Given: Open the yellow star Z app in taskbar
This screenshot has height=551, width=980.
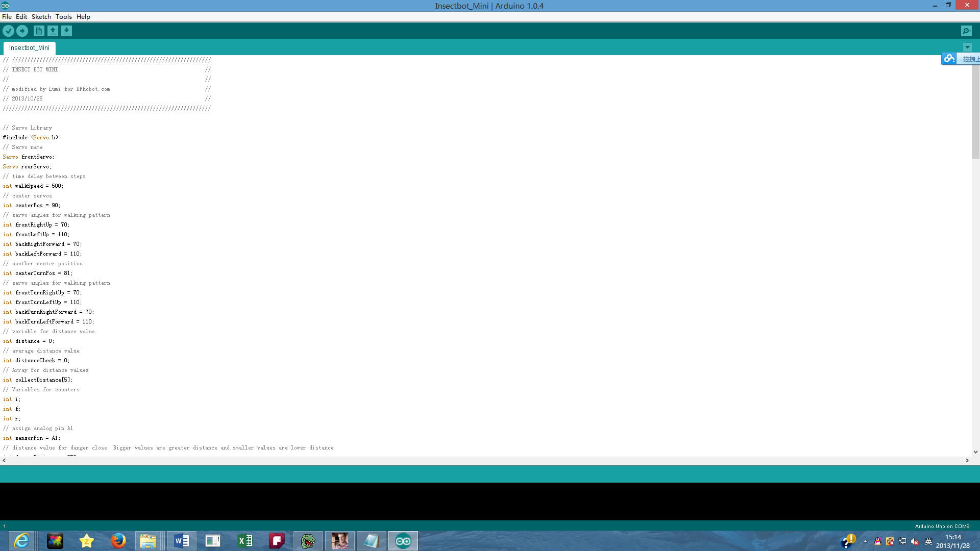Looking at the screenshot, I should click(87, 541).
